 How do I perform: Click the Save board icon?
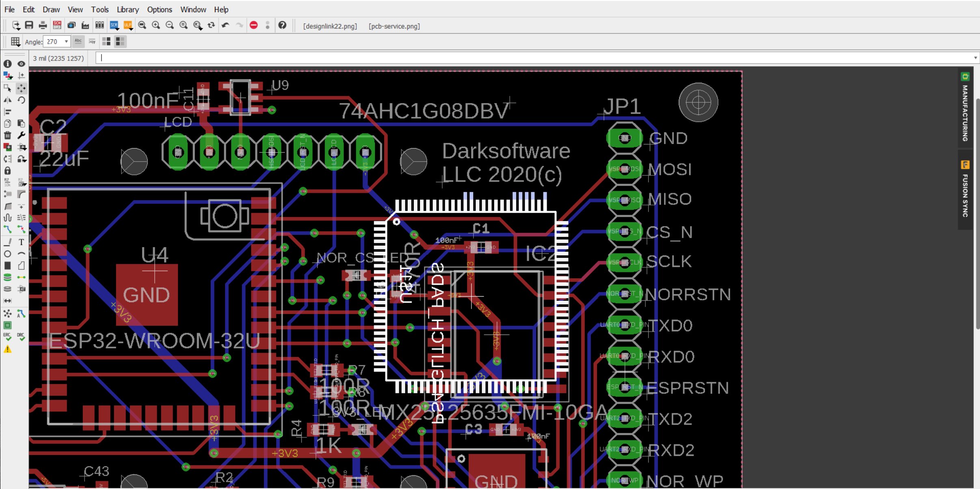click(29, 26)
